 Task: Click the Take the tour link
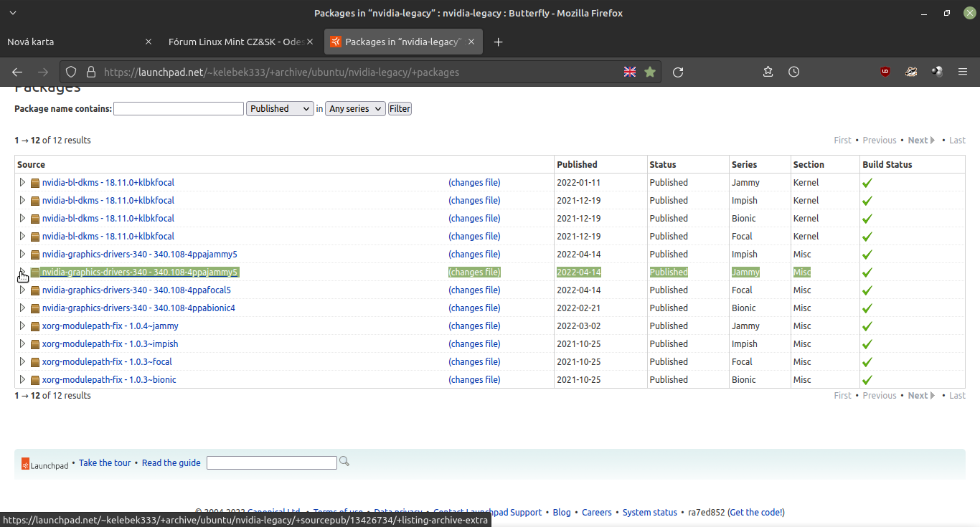(x=104, y=462)
